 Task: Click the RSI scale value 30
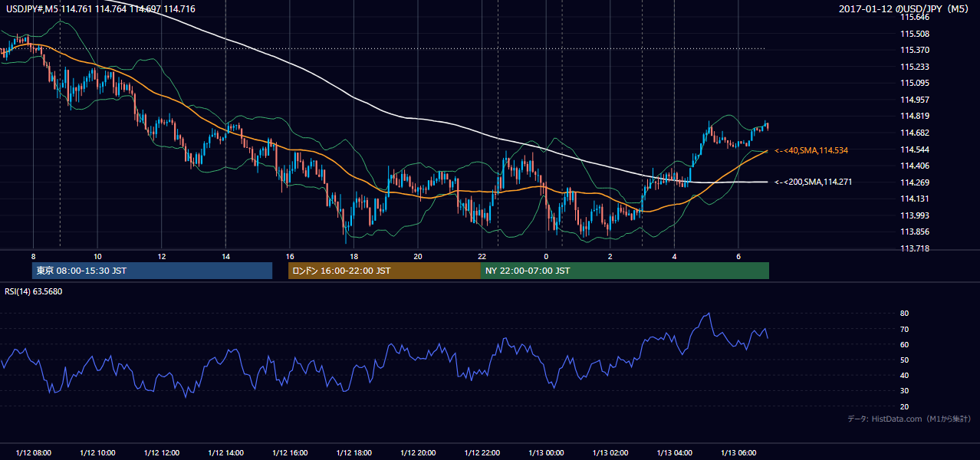(x=905, y=391)
